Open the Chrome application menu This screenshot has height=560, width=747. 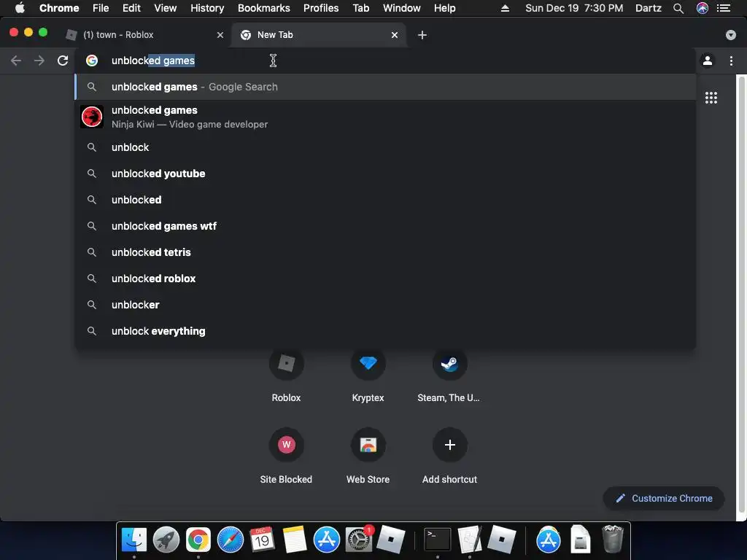[x=59, y=8]
